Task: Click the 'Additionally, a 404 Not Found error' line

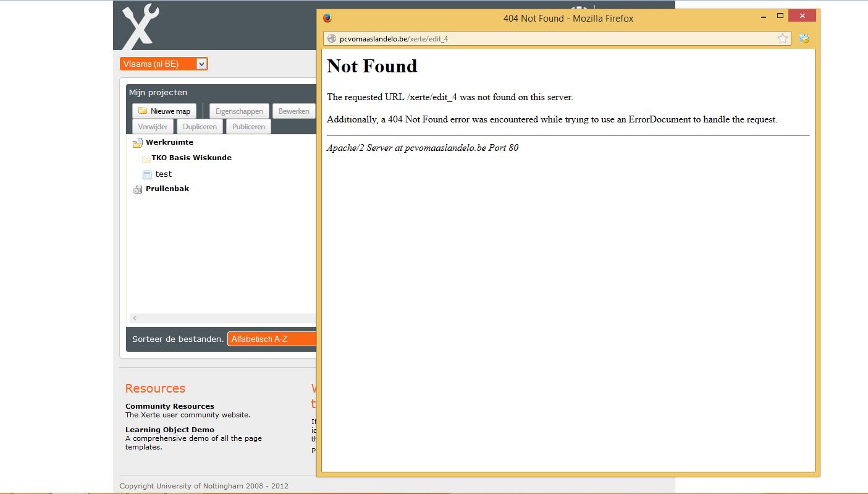Action: click(x=552, y=119)
